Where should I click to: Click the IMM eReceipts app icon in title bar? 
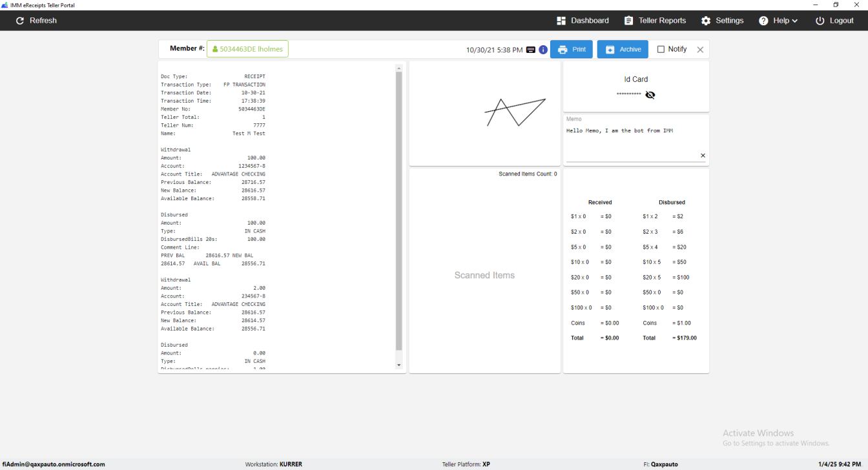pyautogui.click(x=5, y=5)
